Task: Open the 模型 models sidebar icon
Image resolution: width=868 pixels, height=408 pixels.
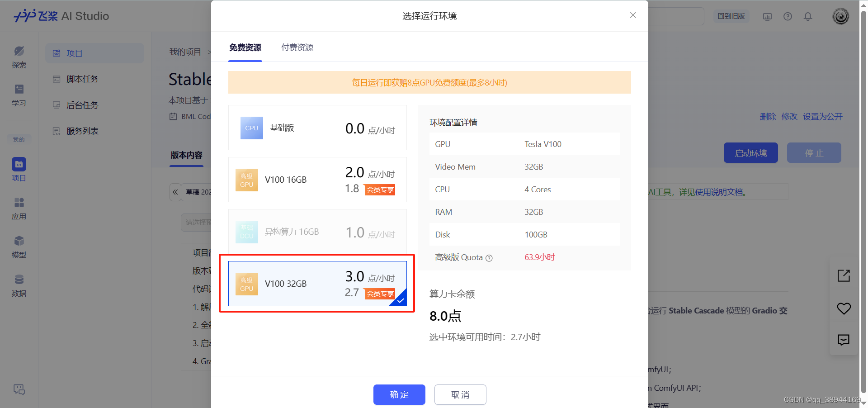Action: coord(19,247)
